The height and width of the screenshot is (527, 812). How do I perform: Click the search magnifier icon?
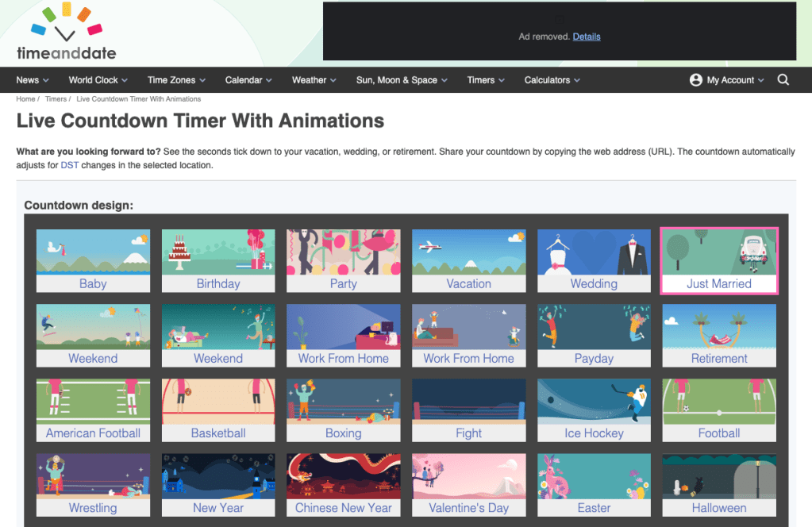coord(783,80)
